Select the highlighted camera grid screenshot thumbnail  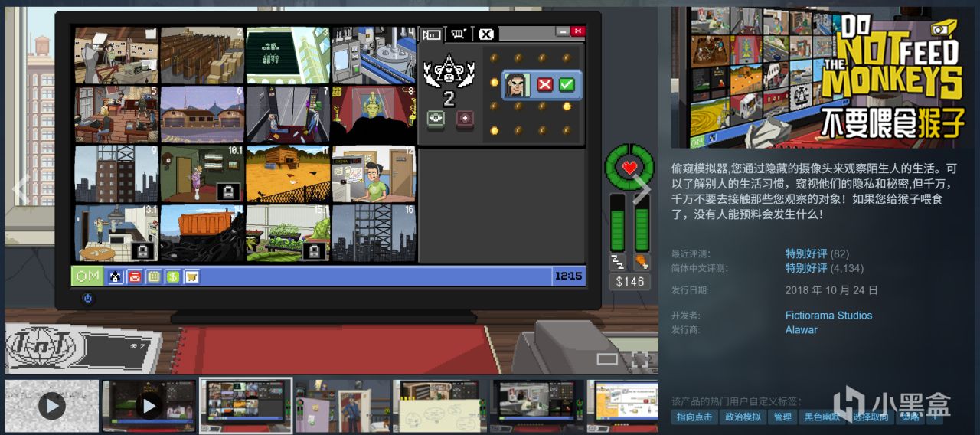coord(246,404)
